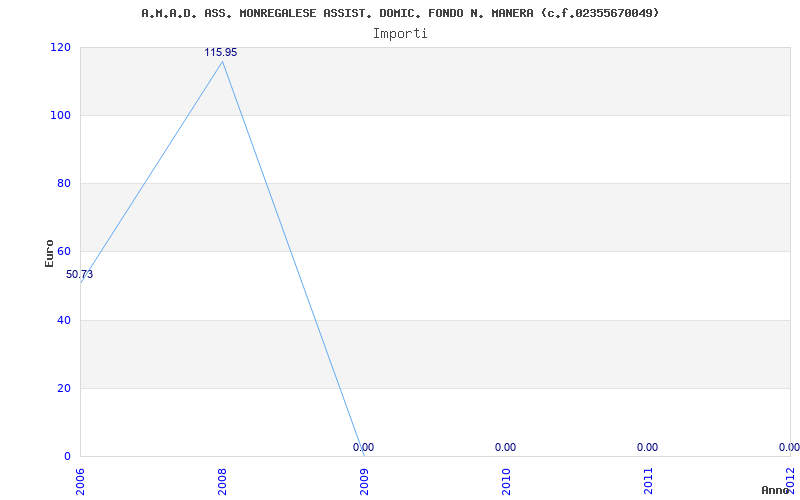Click the 0.00 label above 2011
This screenshot has height=500, width=800.
coord(647,447)
